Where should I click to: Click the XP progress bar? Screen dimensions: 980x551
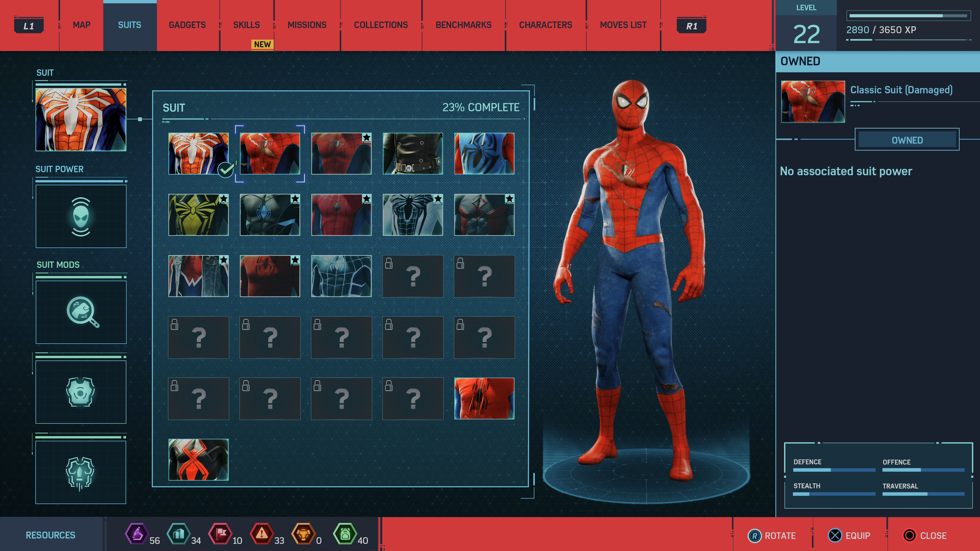[909, 16]
